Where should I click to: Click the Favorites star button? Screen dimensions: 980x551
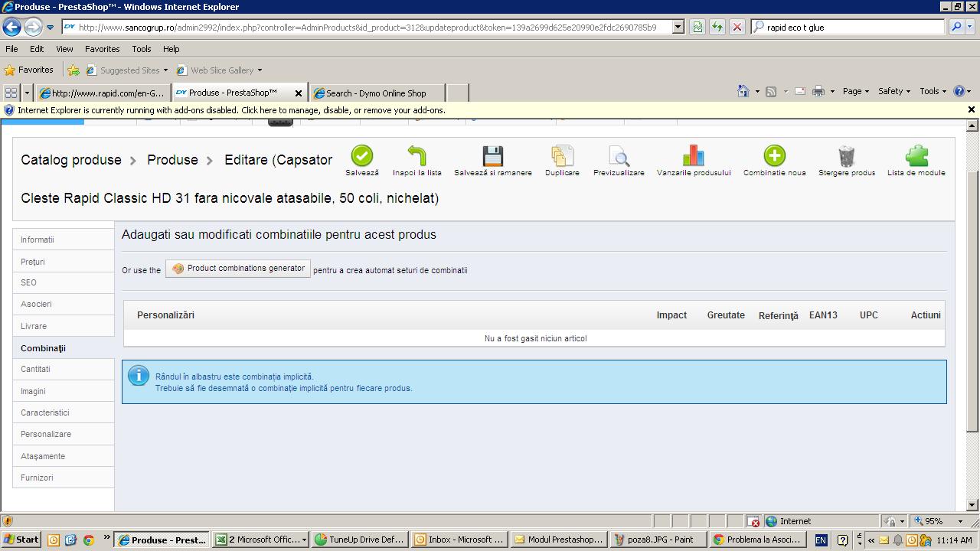click(x=29, y=70)
